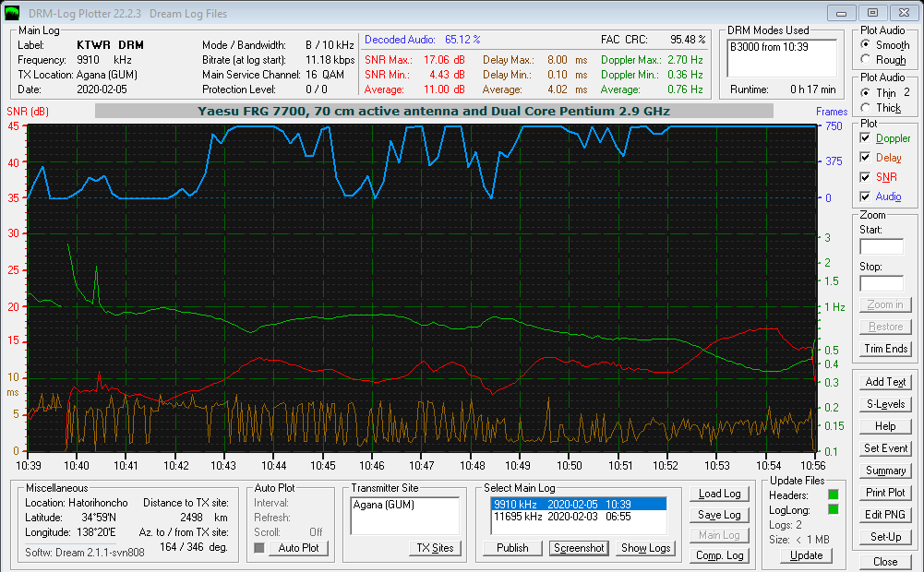Click Show Logs button

646,548
